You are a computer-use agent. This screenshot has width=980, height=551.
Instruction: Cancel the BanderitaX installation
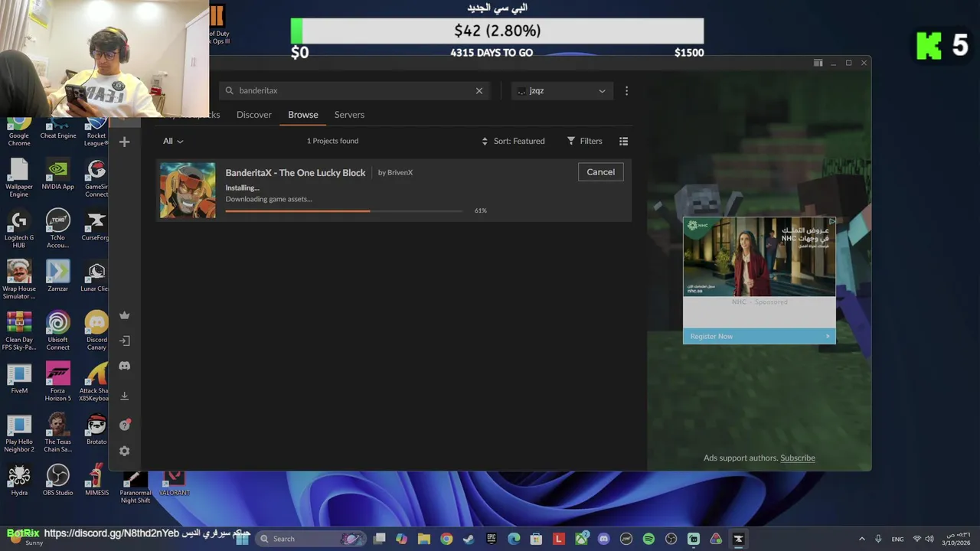600,172
